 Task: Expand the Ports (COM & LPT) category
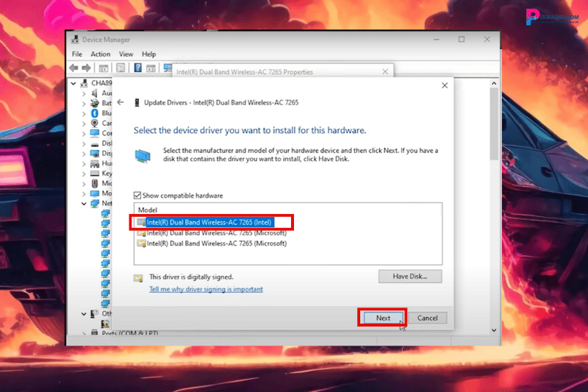tap(83, 333)
